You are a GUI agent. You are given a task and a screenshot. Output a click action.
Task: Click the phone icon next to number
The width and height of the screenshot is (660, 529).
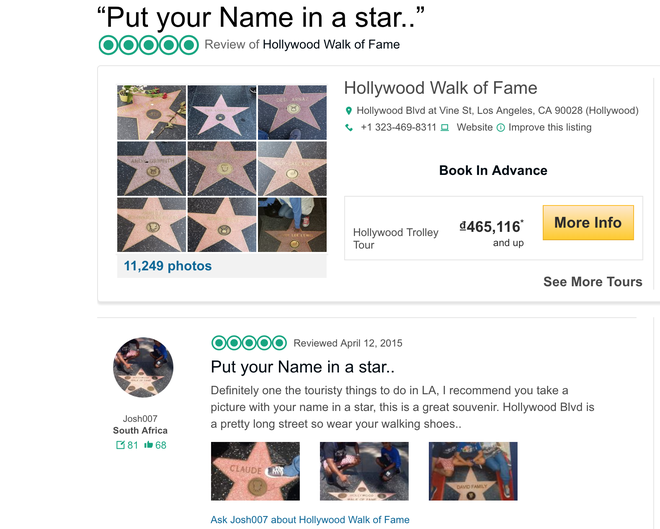tap(349, 128)
